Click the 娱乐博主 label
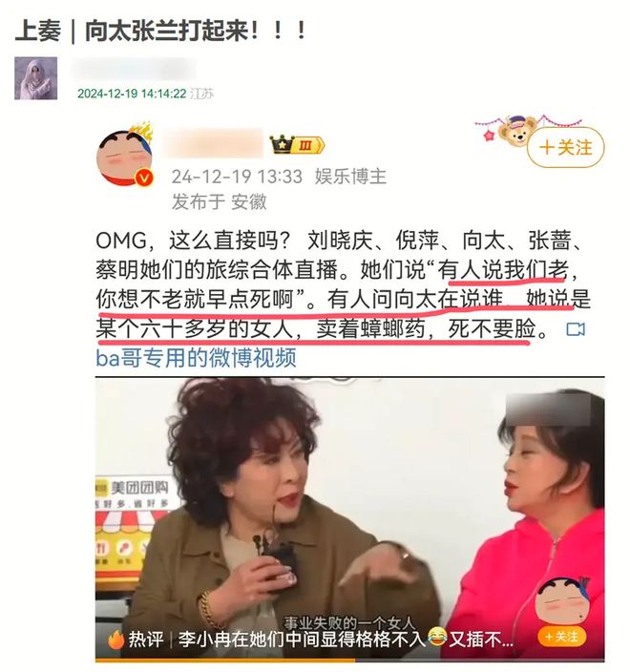630x672 pixels. pos(350,177)
